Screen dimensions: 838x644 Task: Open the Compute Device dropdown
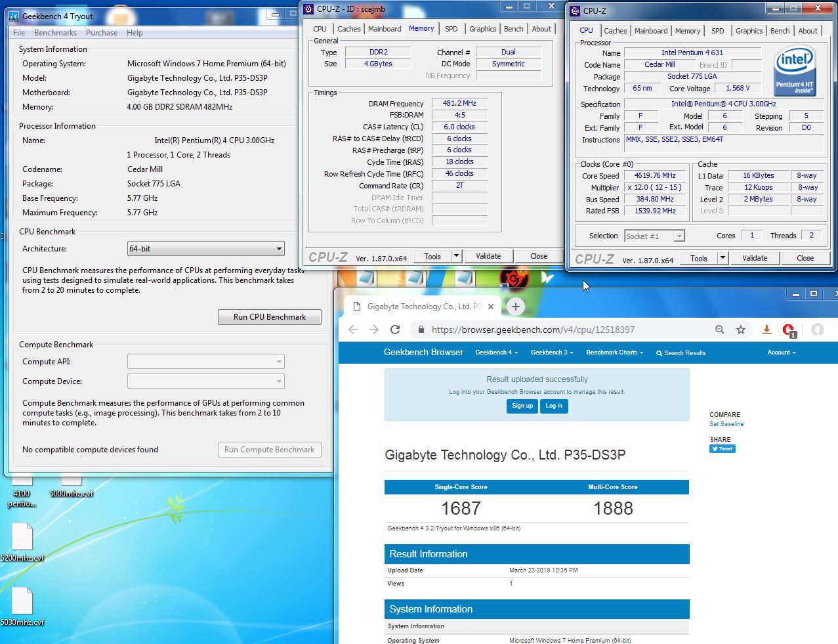(x=205, y=381)
